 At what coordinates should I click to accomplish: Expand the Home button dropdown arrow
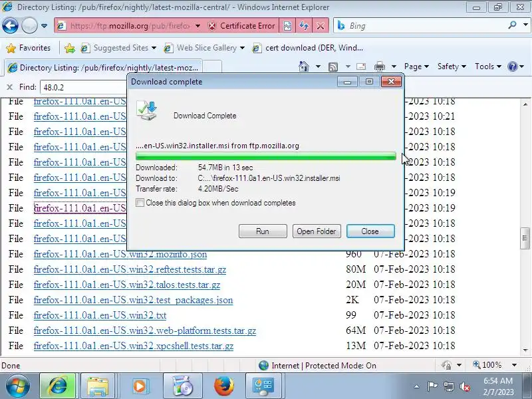pos(318,66)
